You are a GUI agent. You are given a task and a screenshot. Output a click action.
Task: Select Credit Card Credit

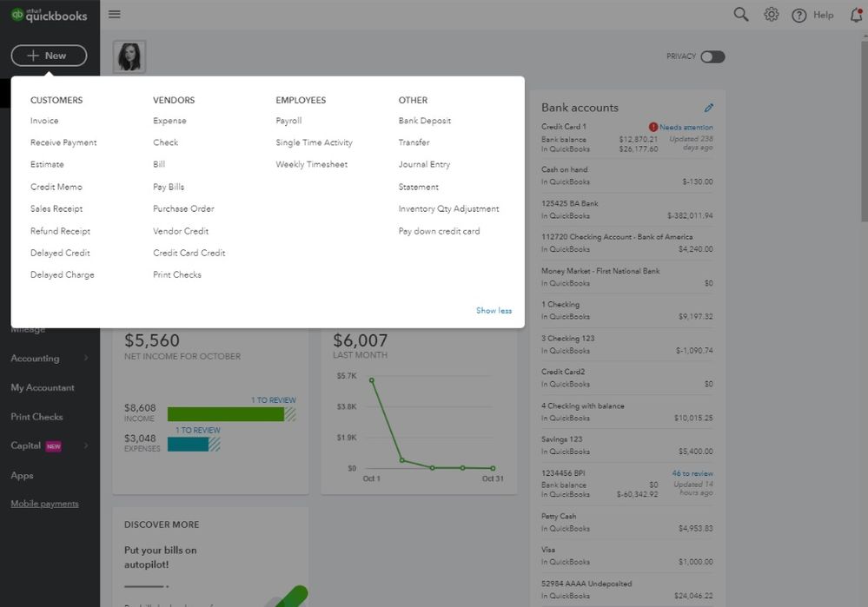point(189,253)
